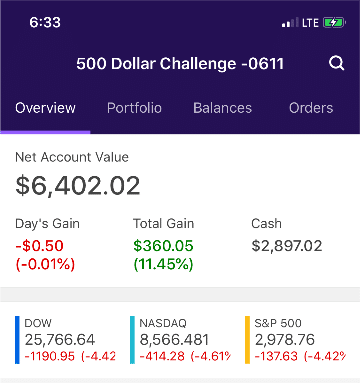Open the S&P 500 2,978.76 index tile
The height and width of the screenshot is (383, 361).
[296, 340]
